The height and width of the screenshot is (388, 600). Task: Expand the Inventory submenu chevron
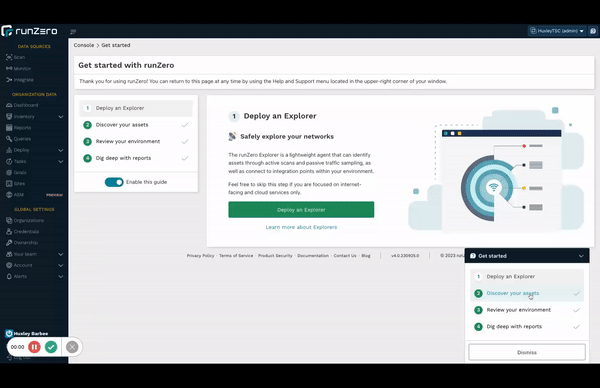(61, 117)
